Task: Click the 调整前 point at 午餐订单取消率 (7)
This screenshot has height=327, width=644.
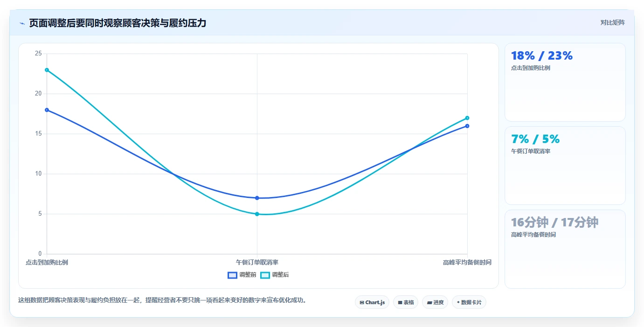Action: click(257, 198)
